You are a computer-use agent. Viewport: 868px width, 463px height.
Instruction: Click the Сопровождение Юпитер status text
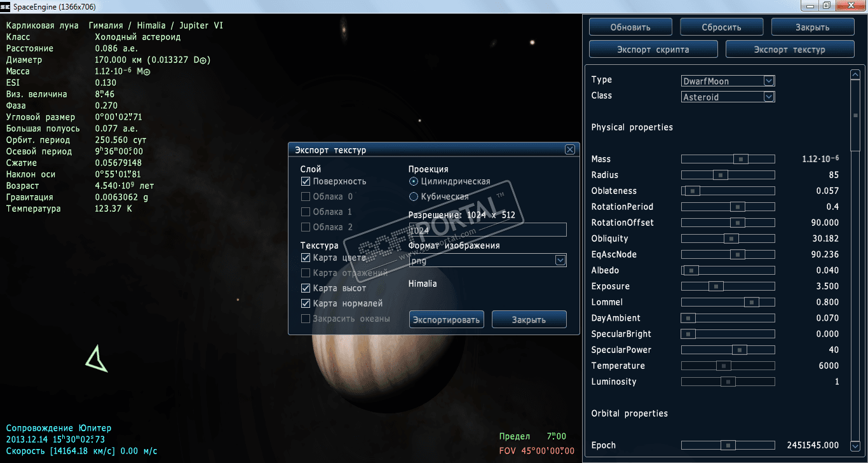click(x=58, y=428)
